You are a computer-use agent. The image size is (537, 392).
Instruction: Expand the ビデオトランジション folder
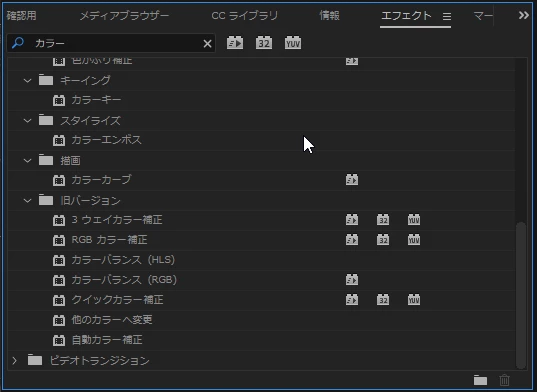coord(14,361)
